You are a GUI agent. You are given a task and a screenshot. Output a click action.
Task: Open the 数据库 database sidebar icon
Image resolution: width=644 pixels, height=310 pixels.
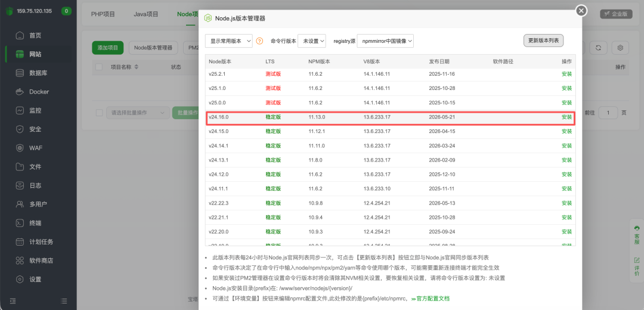coord(20,73)
